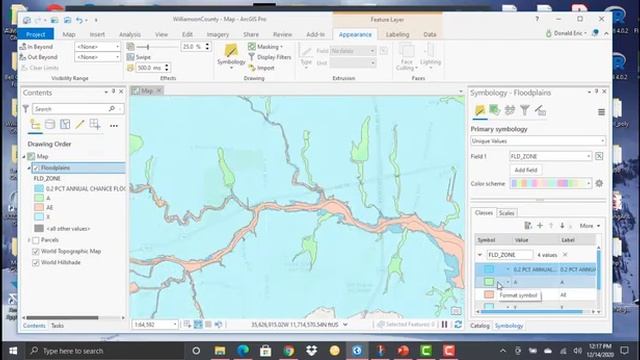Screen dimensions: 640x360
Task: Collapse the FLD_ZONE group in classes table
Action: [480, 255]
